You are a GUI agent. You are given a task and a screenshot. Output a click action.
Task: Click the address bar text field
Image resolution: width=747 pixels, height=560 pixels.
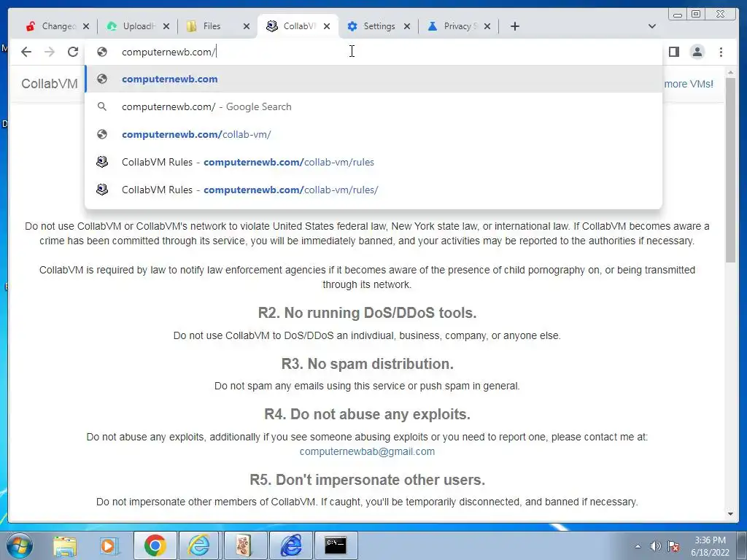tap(373, 52)
